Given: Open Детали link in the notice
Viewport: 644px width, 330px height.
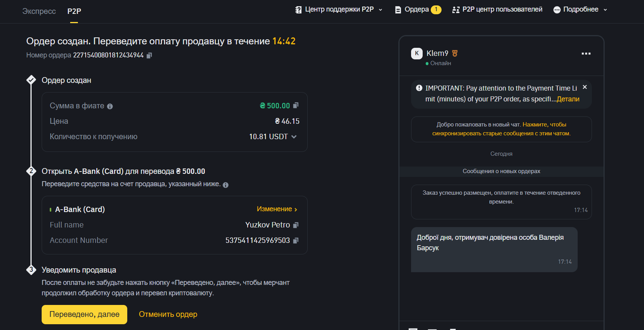Looking at the screenshot, I should [568, 99].
